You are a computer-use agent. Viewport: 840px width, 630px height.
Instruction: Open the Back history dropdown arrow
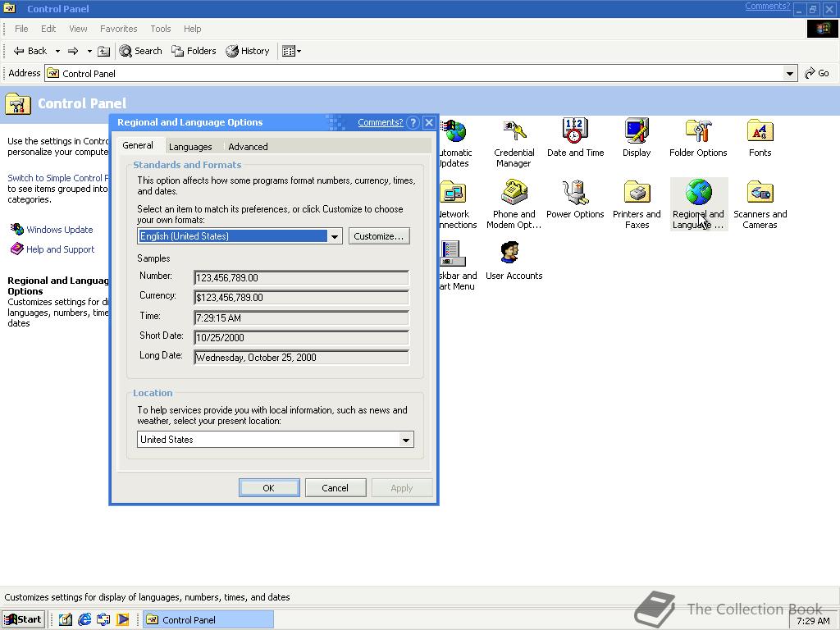57,51
